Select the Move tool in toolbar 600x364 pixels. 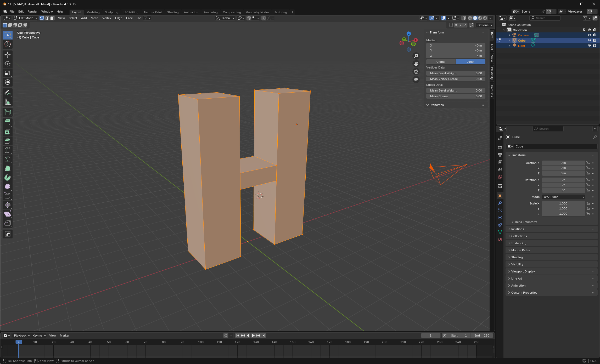8,54
